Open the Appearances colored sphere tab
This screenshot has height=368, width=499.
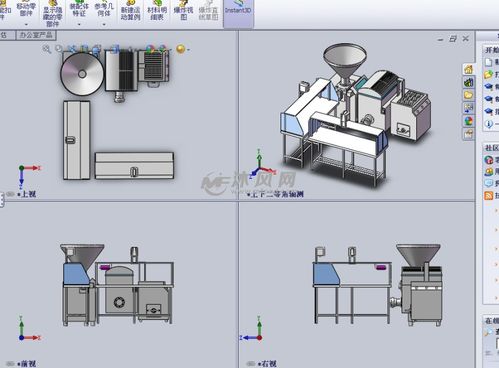click(468, 121)
